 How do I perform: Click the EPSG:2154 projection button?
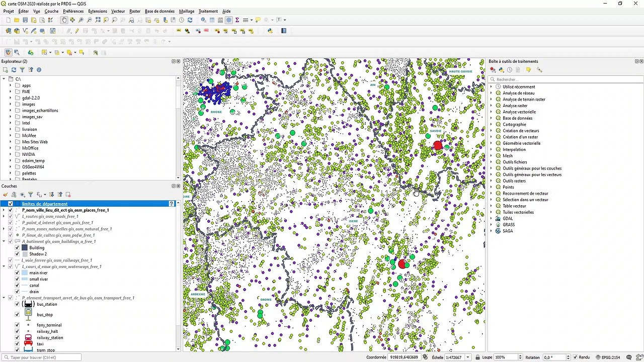coord(610,357)
